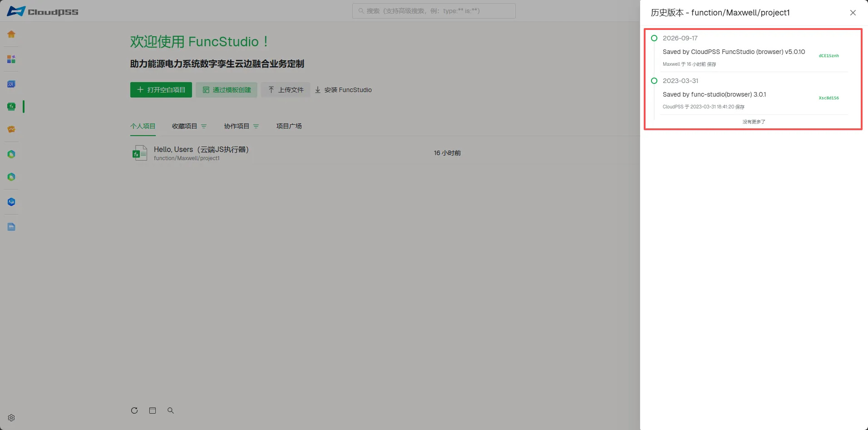This screenshot has height=430, width=868.
Task: Open the blue chart sidebar icon
Action: [x=11, y=84]
